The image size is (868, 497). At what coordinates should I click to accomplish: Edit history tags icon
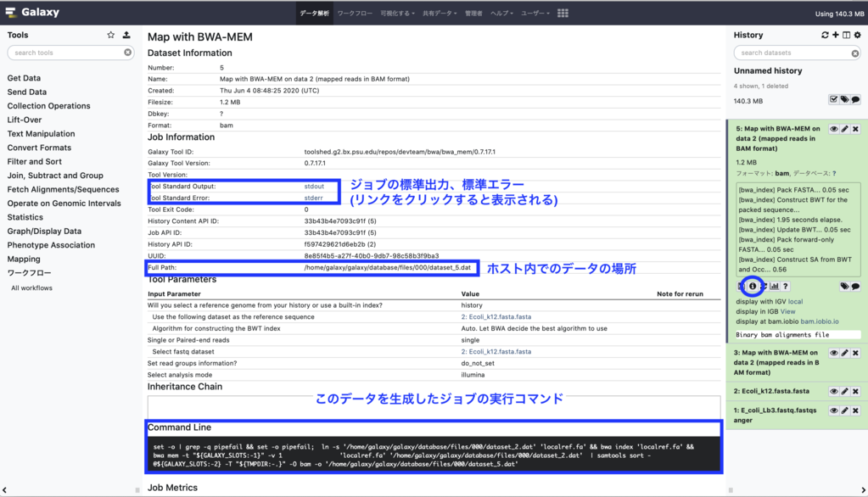pyautogui.click(x=844, y=99)
